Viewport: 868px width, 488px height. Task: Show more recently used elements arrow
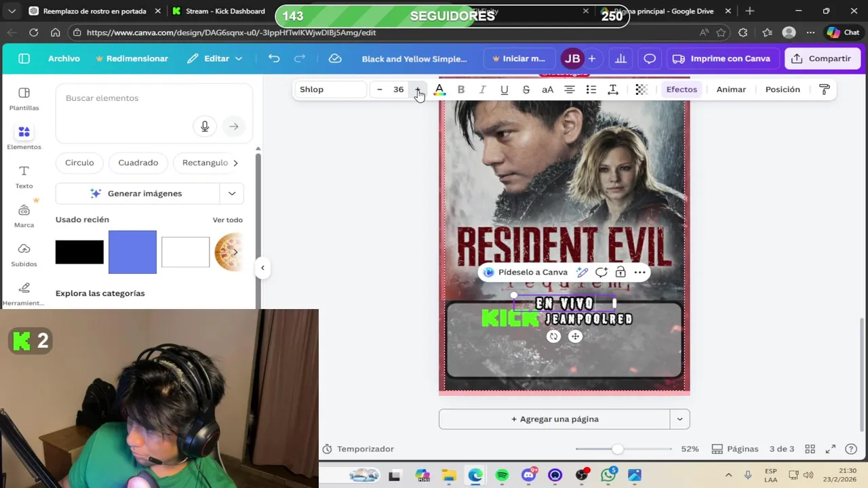click(x=235, y=252)
